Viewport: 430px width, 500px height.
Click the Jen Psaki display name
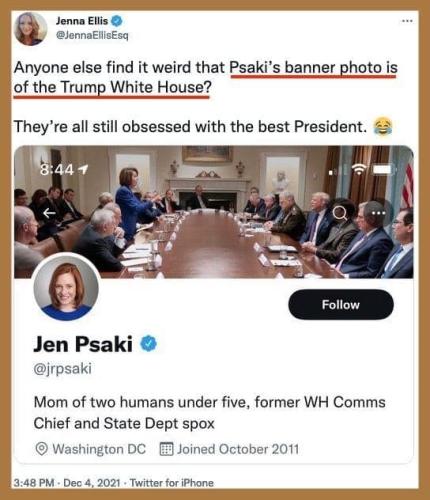[83, 344]
